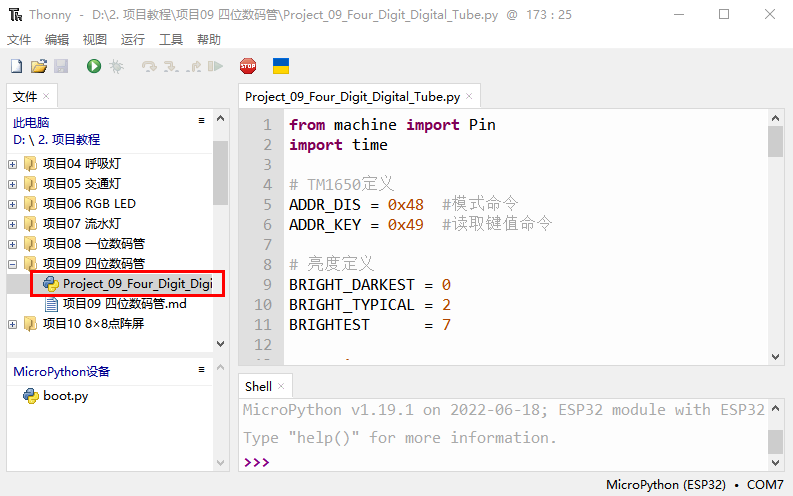Screen dimensions: 793x496
Task: Run the current script with green play button
Action: [93, 66]
